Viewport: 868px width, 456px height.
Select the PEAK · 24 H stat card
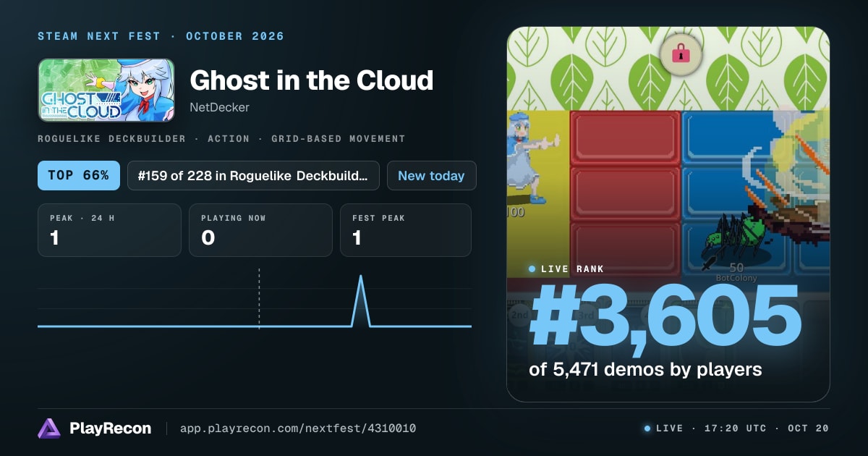109,230
